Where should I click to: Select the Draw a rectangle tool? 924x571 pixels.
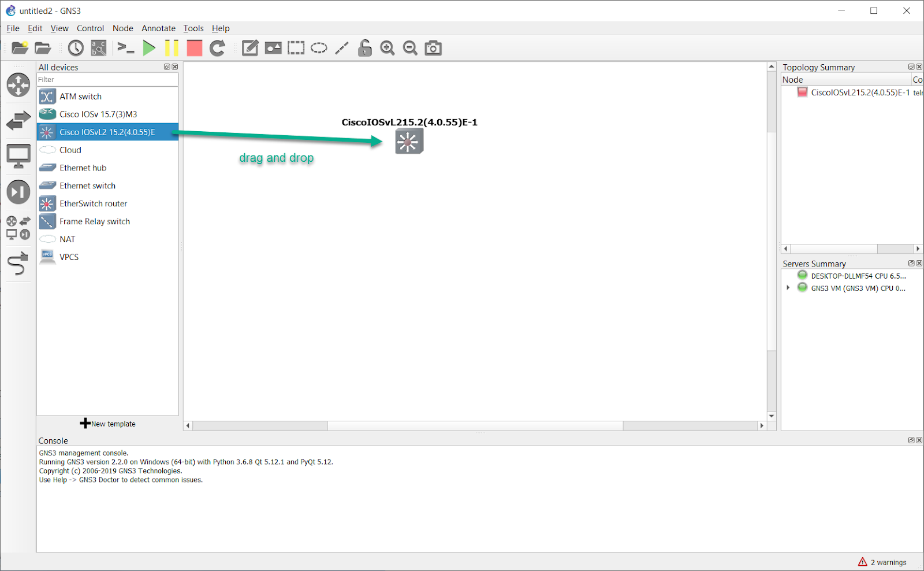pos(296,48)
